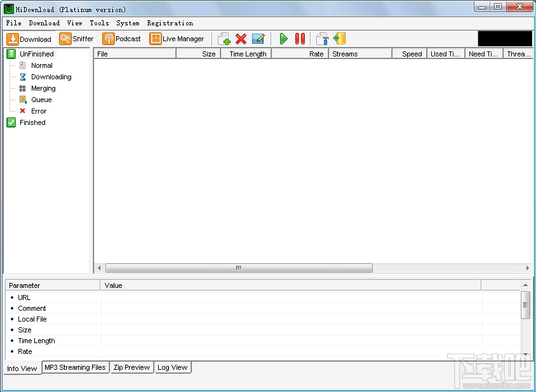This screenshot has height=392, width=536.
Task: Switch to Info View tab
Action: [22, 368]
